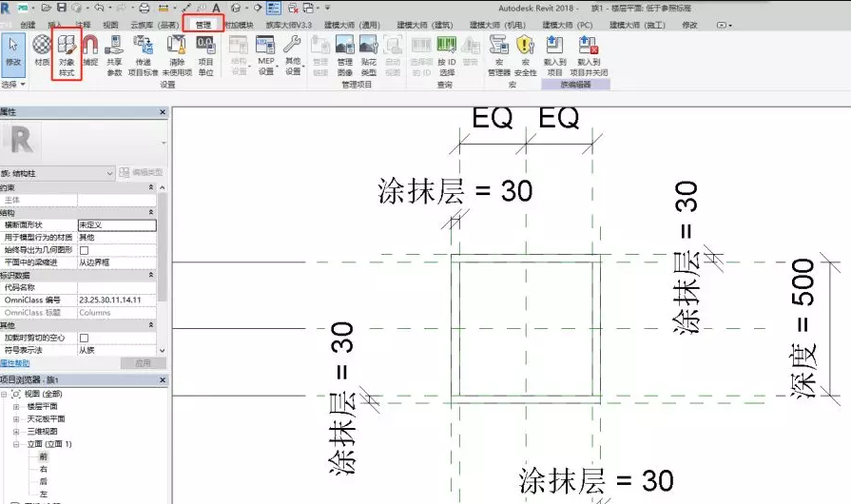Screen dimensions: 851x504
Task: Switch to 族库大师V3.3 ribbon tab
Action: pyautogui.click(x=289, y=25)
